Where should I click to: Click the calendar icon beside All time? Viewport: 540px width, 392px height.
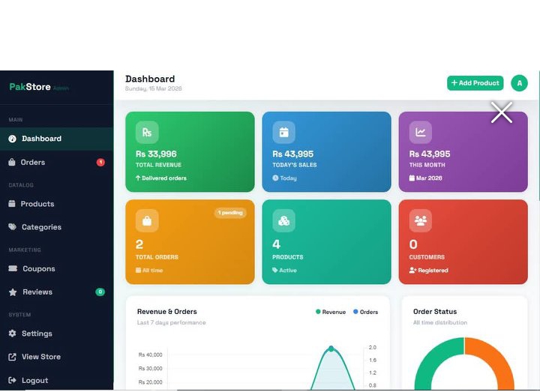(138, 270)
